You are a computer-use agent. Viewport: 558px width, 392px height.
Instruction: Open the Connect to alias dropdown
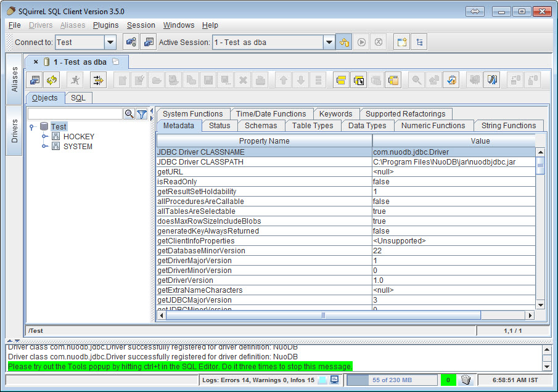point(110,43)
